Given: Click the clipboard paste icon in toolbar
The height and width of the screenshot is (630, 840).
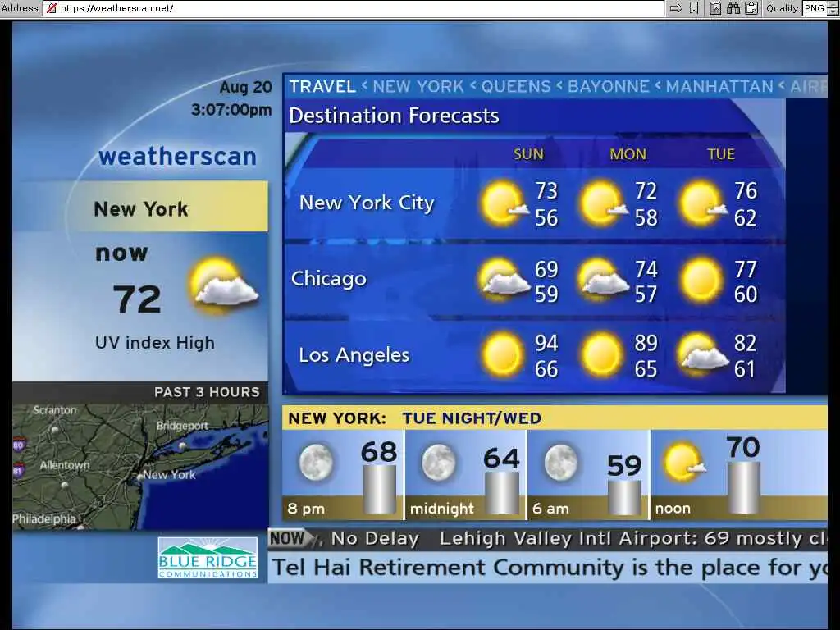Looking at the screenshot, I should 751,8.
